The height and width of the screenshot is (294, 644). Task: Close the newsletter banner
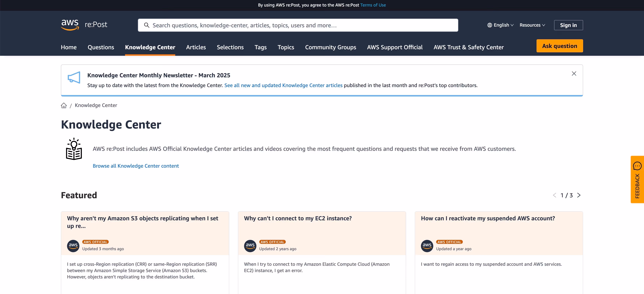click(x=574, y=73)
